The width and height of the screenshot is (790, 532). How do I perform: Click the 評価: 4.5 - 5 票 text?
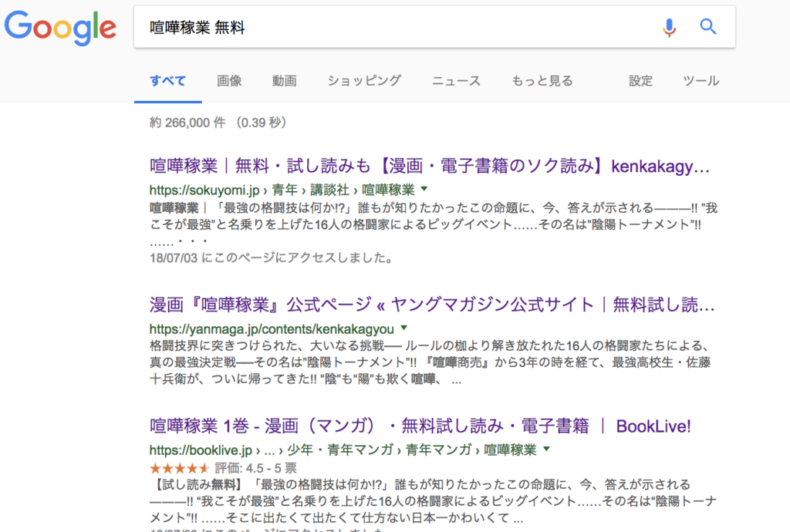(255, 468)
